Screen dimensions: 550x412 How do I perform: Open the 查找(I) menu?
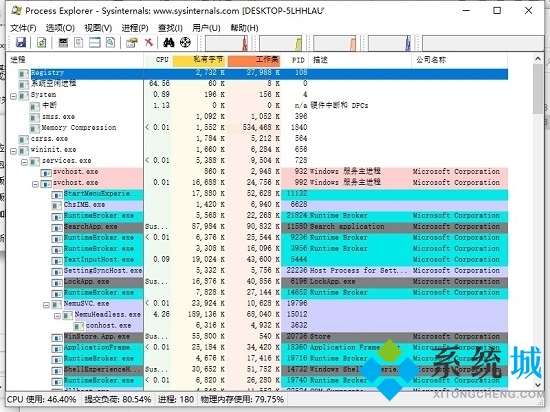tap(170, 28)
